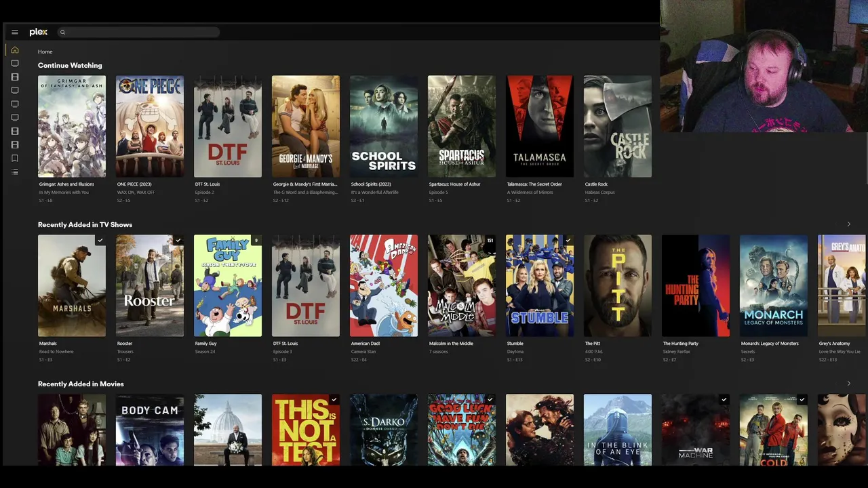
Task: Click the Home breadcrumb label
Action: click(x=45, y=52)
